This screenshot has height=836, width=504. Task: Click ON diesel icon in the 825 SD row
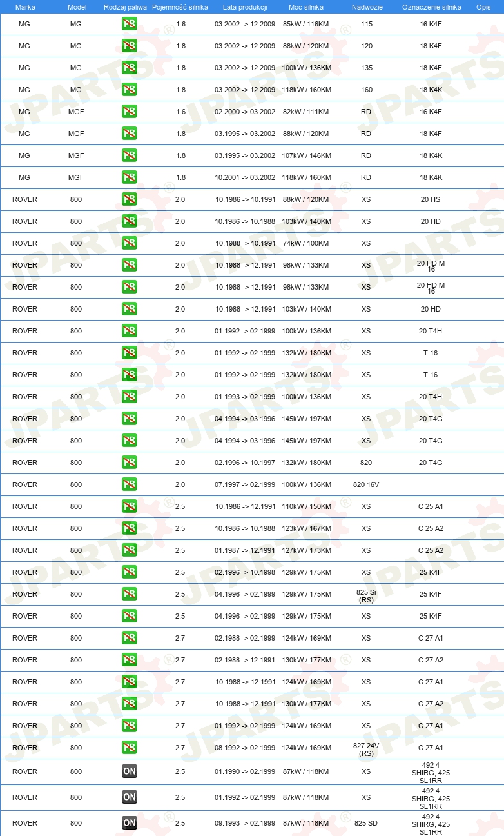point(130,823)
